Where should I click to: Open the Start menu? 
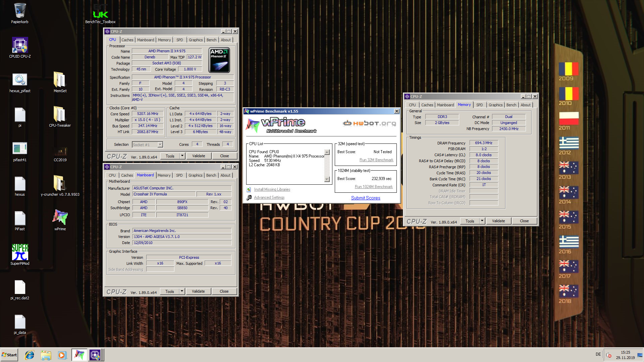[x=9, y=355]
